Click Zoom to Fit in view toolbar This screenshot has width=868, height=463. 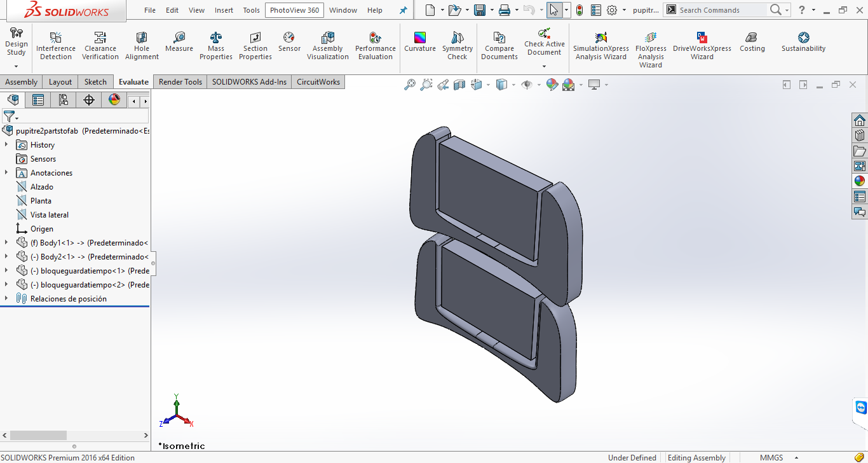pos(410,85)
